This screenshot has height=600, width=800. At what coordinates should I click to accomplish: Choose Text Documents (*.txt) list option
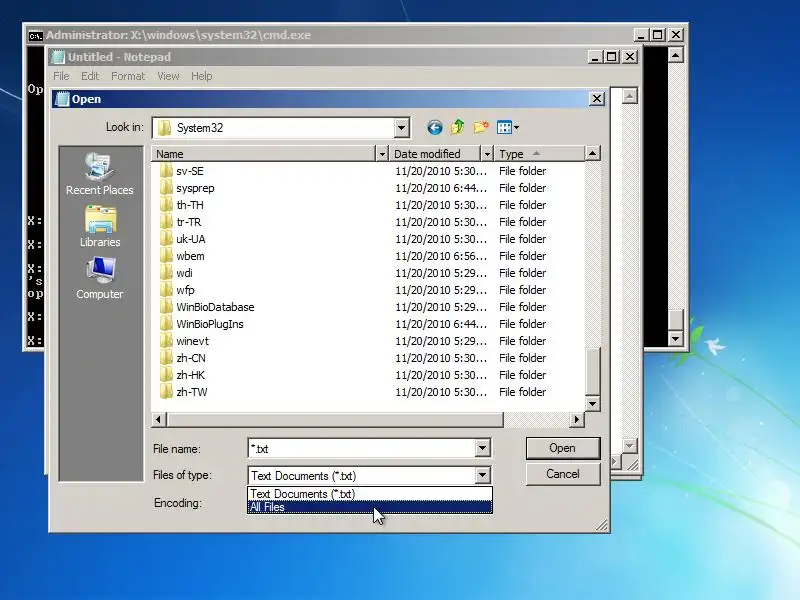[370, 494]
